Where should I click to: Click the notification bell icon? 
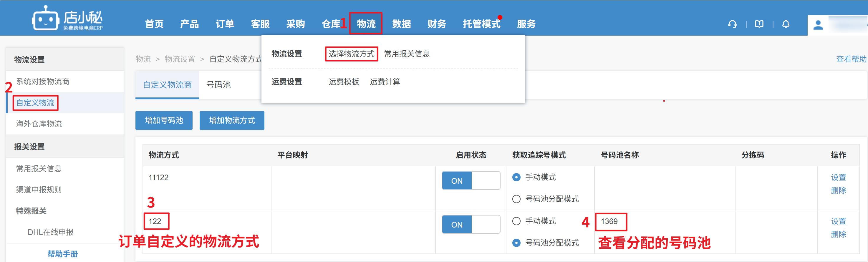(786, 24)
